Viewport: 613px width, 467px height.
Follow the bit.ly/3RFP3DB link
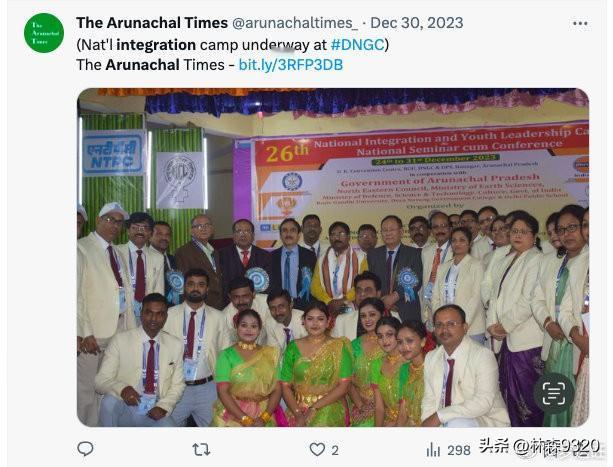[291, 65]
